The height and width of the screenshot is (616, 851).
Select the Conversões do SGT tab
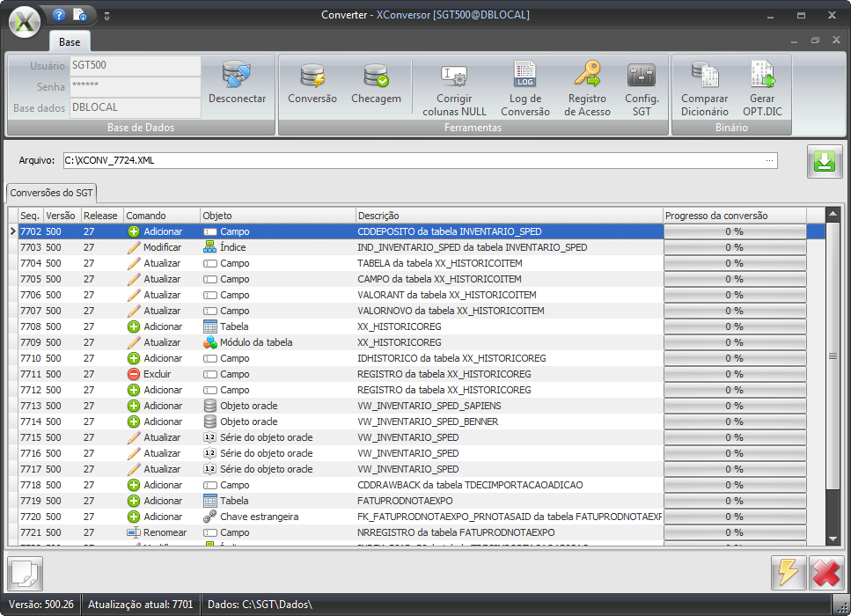51,193
